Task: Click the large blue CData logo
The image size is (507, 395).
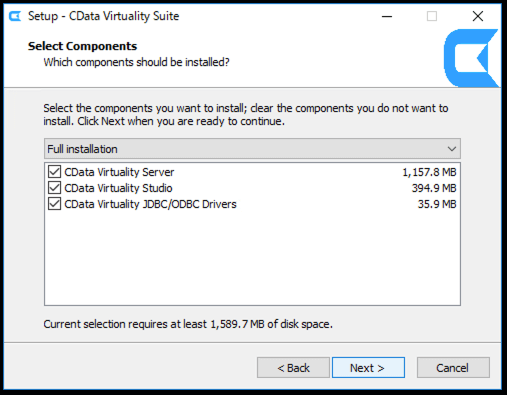Action: tap(471, 58)
